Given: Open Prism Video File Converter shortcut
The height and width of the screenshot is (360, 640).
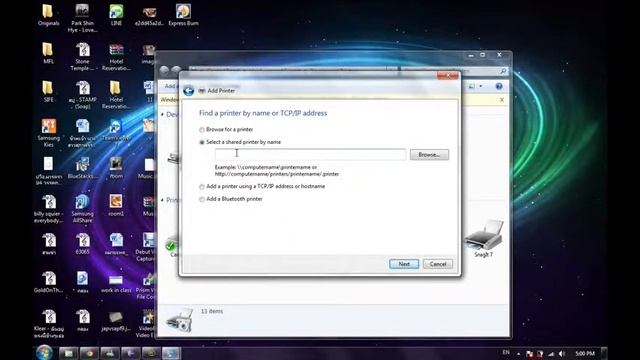Looking at the screenshot, I should (147, 285).
